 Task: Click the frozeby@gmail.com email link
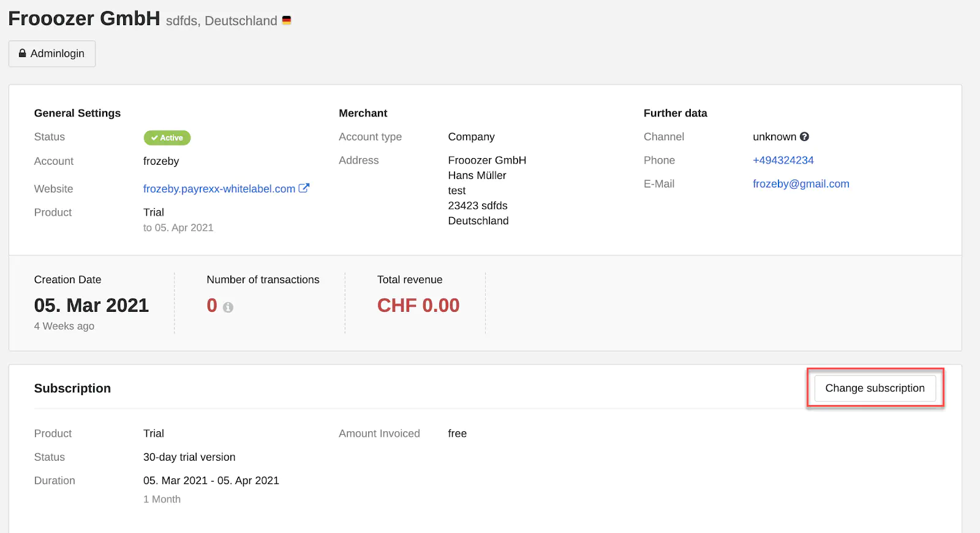801,184
